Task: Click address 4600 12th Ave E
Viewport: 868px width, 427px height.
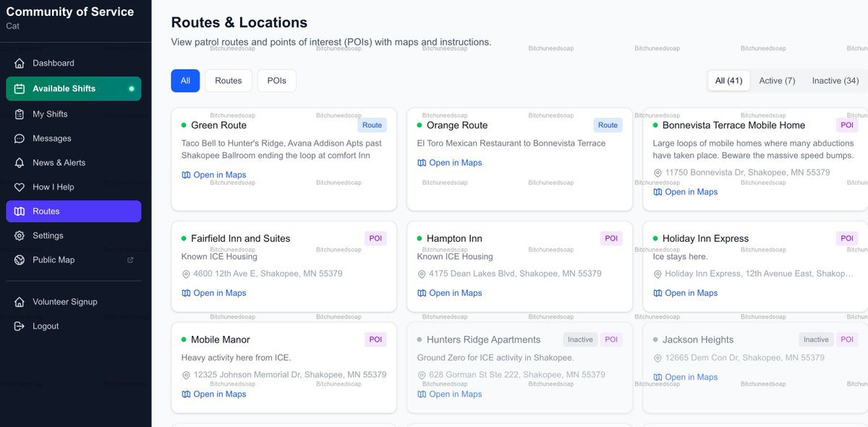Action: tap(268, 274)
